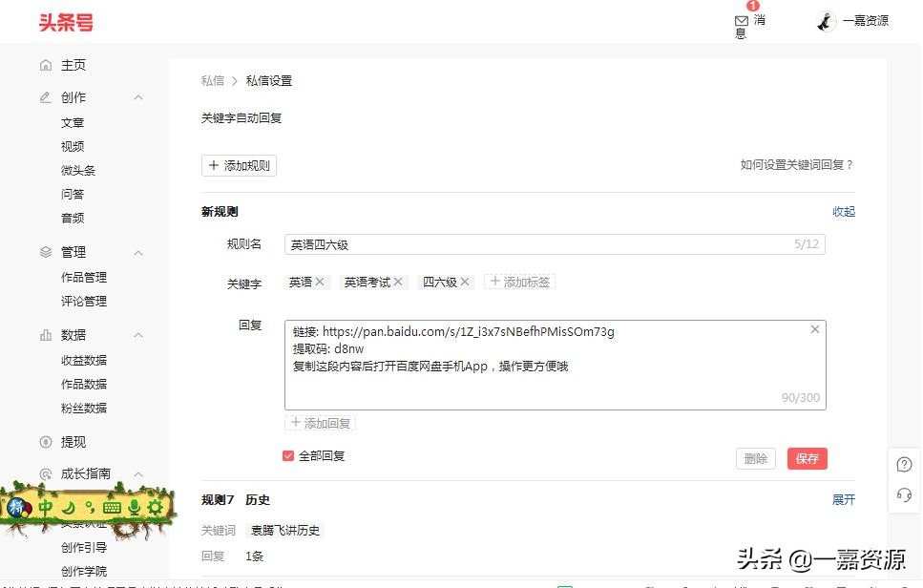
Task: Click the 提现 withdrawal icon
Action: pos(47,442)
